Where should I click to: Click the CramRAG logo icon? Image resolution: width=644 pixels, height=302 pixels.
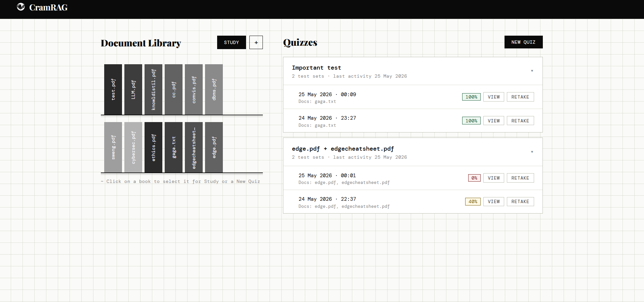click(x=21, y=7)
